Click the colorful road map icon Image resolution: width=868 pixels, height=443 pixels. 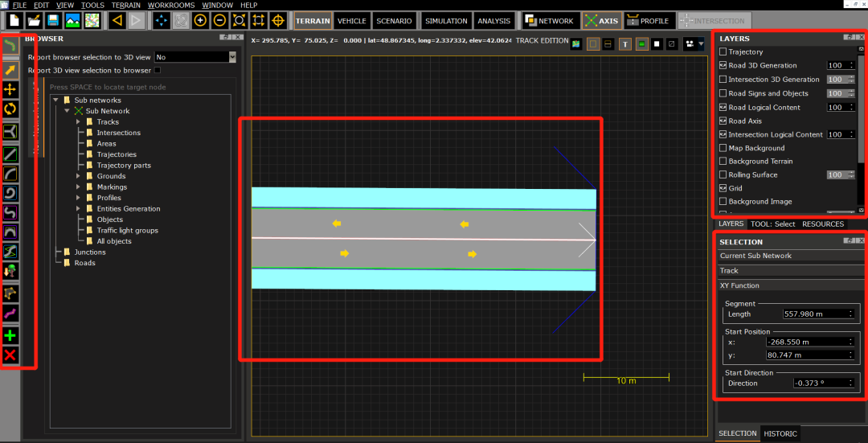pos(92,21)
